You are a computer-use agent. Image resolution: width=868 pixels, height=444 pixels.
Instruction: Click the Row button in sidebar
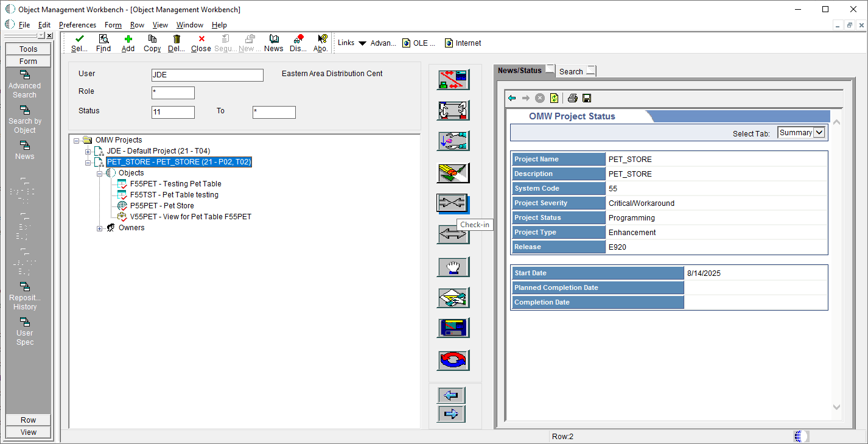28,420
